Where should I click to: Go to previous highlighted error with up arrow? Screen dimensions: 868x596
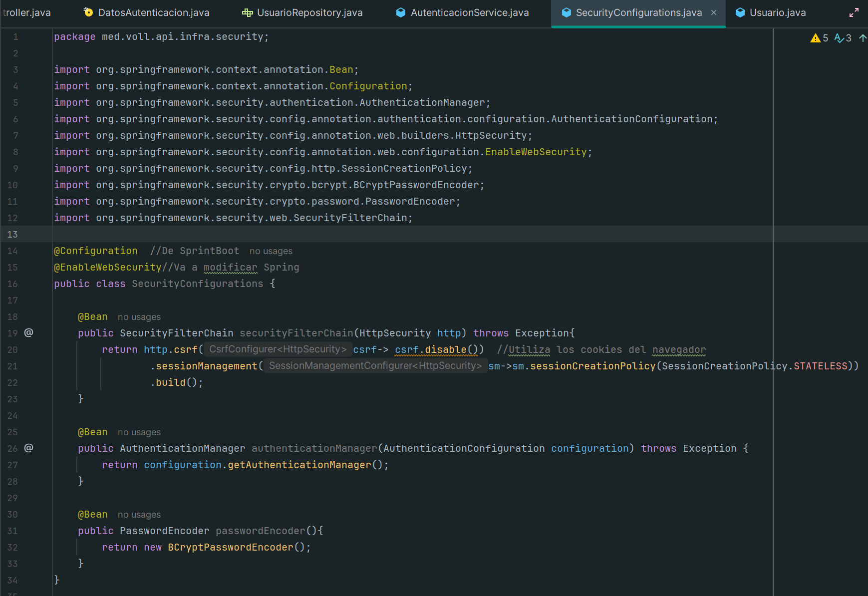(x=863, y=38)
